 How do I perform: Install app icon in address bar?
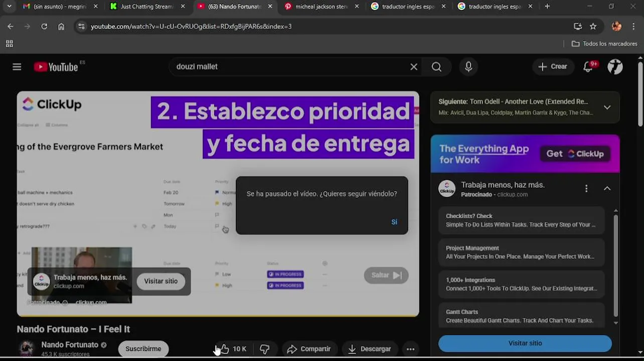coord(578,27)
